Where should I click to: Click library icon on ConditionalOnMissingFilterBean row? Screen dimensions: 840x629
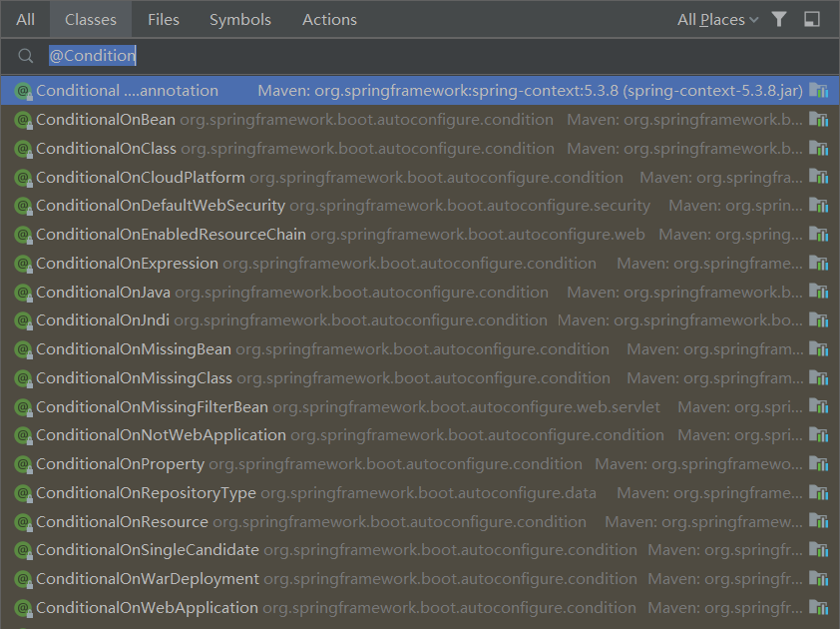pyautogui.click(x=819, y=406)
